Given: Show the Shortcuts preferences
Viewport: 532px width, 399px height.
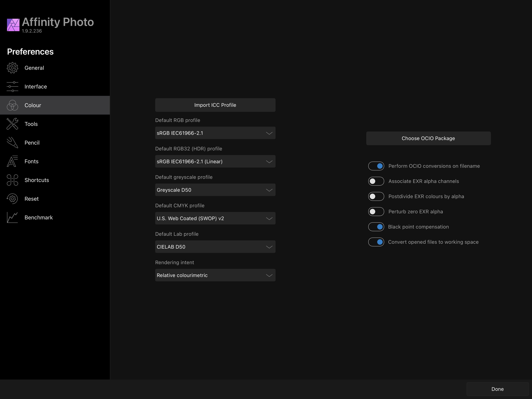Looking at the screenshot, I should [55, 180].
